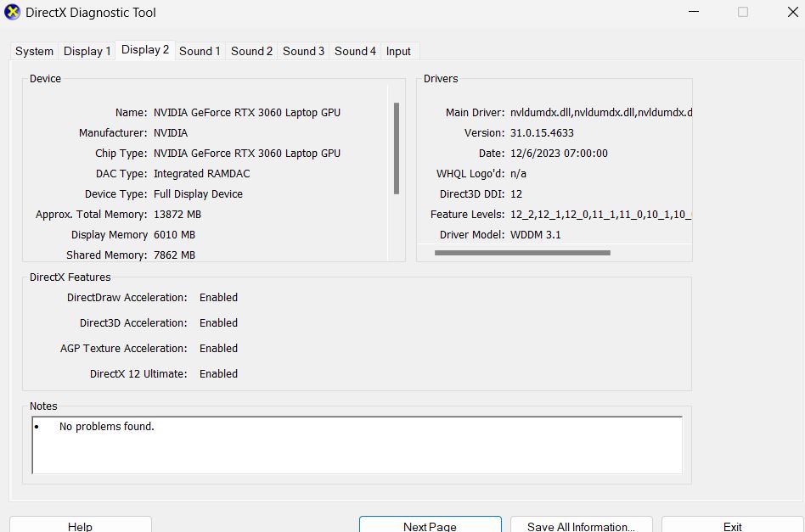Switch to the Sound 3 tab
805x532 pixels.
[303, 51]
